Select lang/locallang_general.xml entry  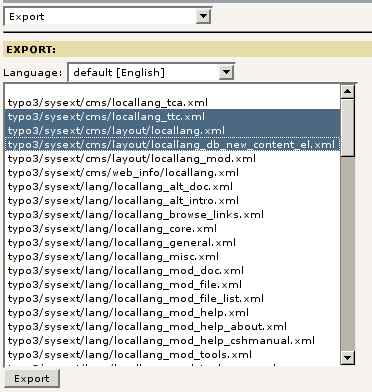pyautogui.click(x=173, y=242)
